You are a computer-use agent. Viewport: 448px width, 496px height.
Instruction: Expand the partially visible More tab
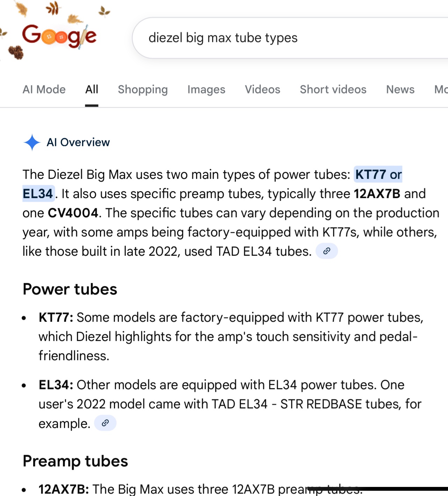[x=441, y=90]
